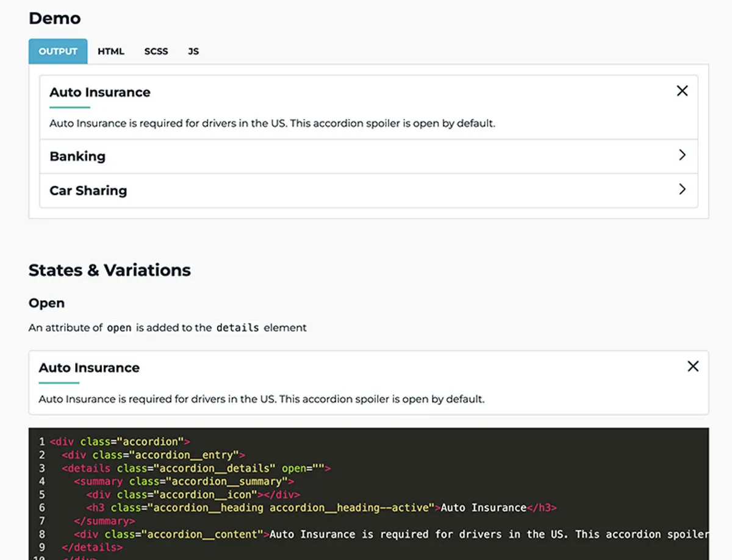This screenshot has width=732, height=560.
Task: Click the Demo section heading
Action: tap(55, 18)
